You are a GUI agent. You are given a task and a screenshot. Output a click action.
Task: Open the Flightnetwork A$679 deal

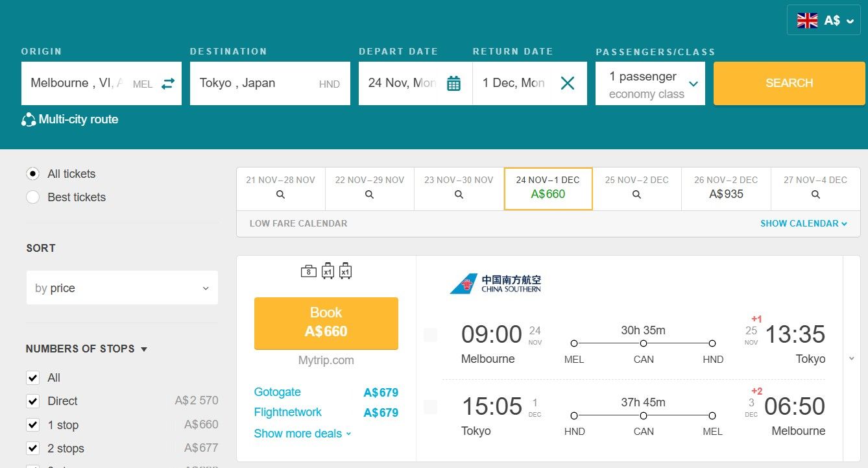pos(326,413)
